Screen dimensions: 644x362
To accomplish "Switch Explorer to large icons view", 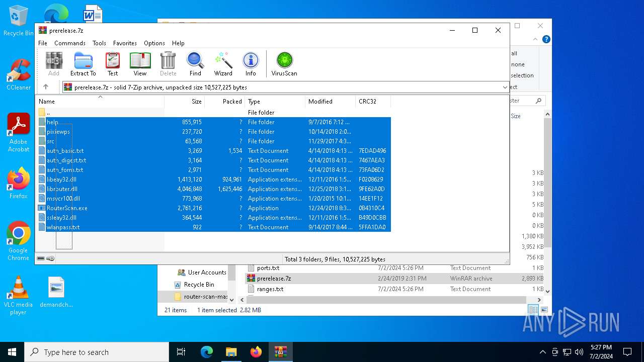I will pos(544,310).
